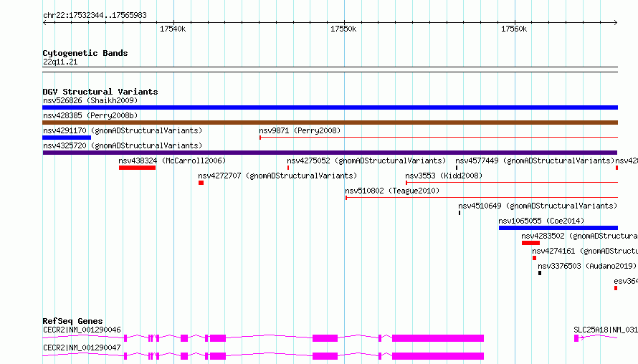Viewport: 638px width, 364px height.
Task: Open the CECR2|NM_001290046 gene label
Action: point(82,330)
